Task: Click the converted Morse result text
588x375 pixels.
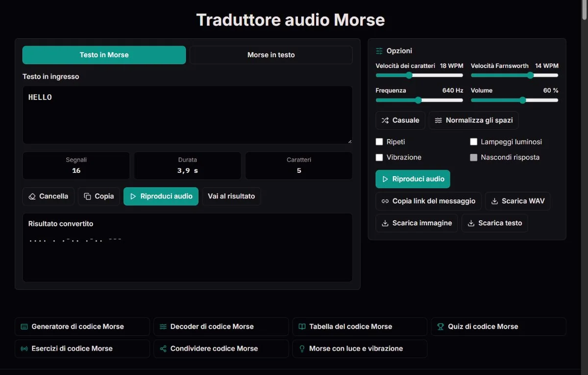Action: 75,240
